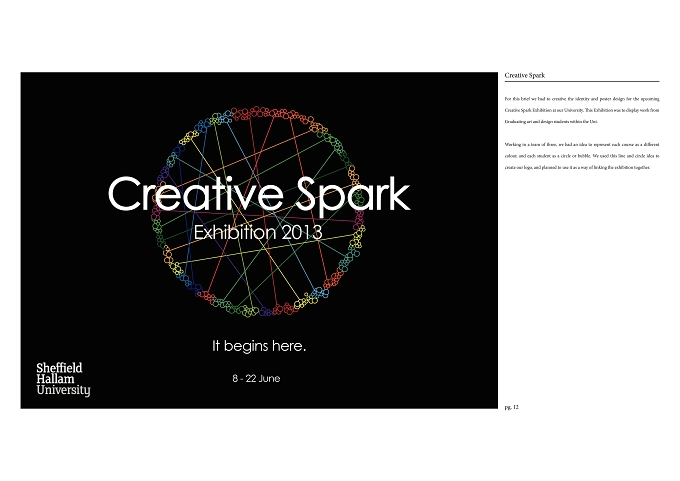Select paragraph starting 'For this brief'
680x481 pixels.
[582, 110]
